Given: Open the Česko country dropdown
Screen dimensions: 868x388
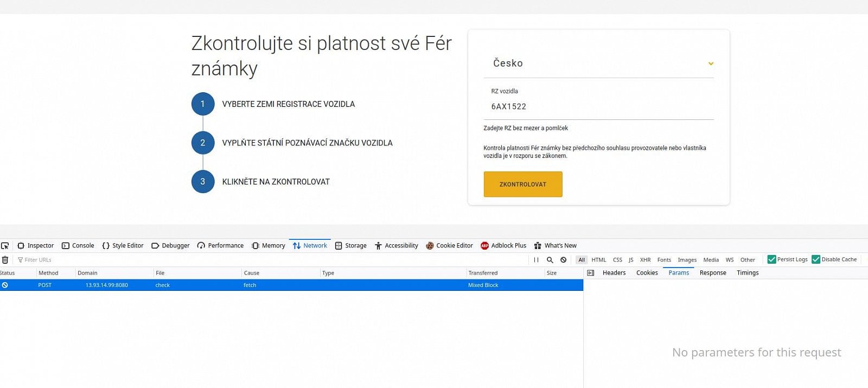Looking at the screenshot, I should tap(598, 63).
